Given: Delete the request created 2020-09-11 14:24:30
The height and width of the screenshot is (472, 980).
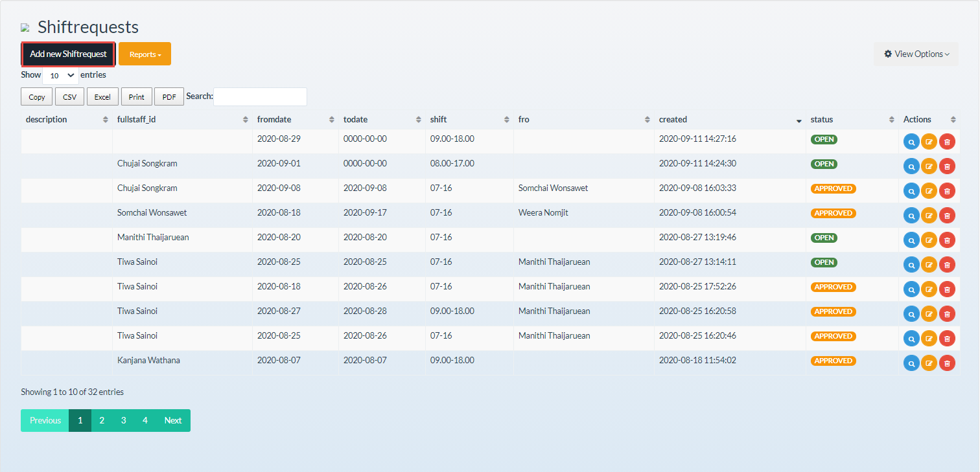Looking at the screenshot, I should coord(947,166).
